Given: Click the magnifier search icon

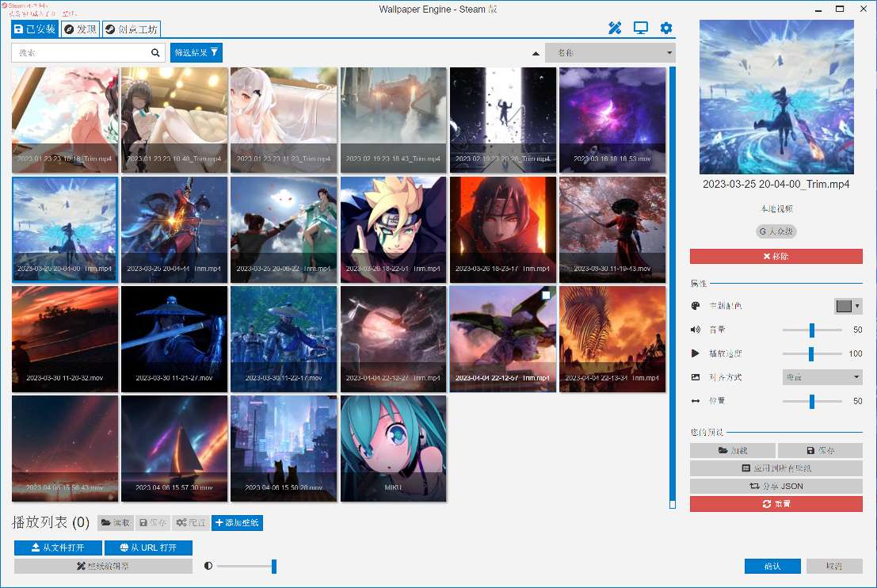Looking at the screenshot, I should pyautogui.click(x=155, y=52).
